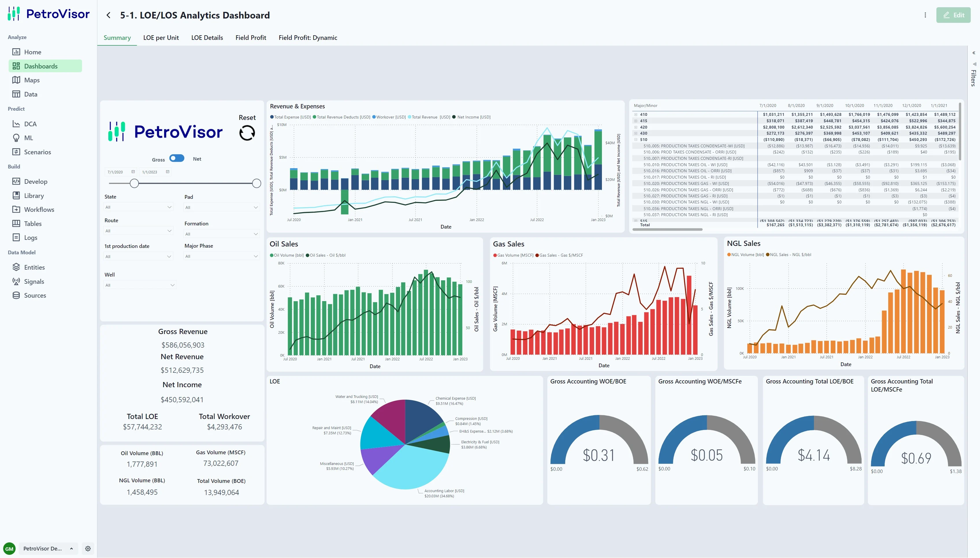Switch to the LOE per Unit tab
The image size is (980, 558).
161,38
